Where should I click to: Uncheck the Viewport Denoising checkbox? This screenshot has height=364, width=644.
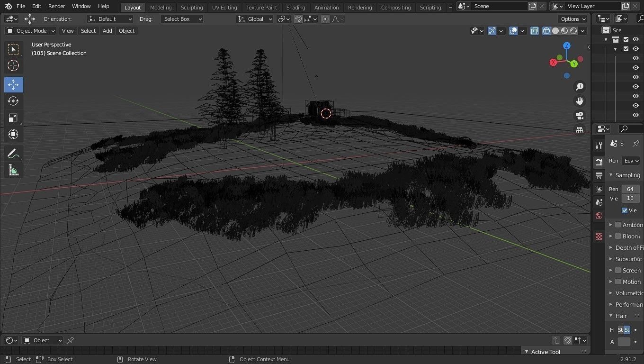point(625,210)
